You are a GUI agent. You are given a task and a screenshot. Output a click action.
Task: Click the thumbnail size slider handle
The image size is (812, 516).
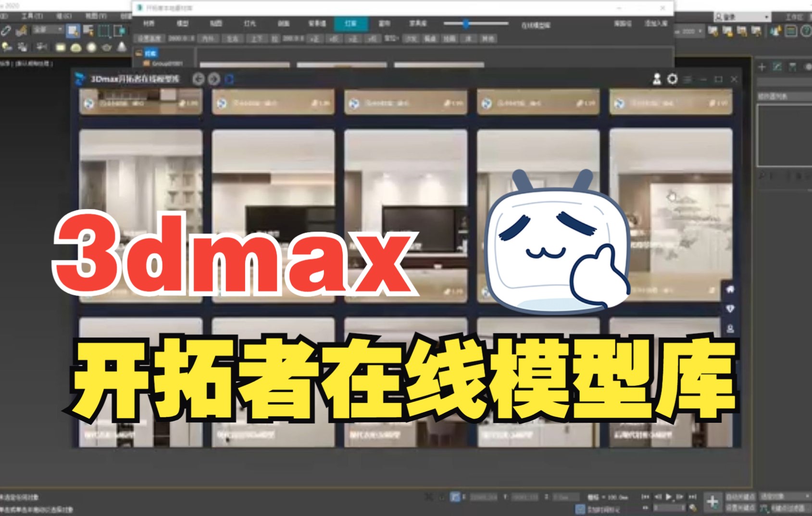tap(465, 23)
